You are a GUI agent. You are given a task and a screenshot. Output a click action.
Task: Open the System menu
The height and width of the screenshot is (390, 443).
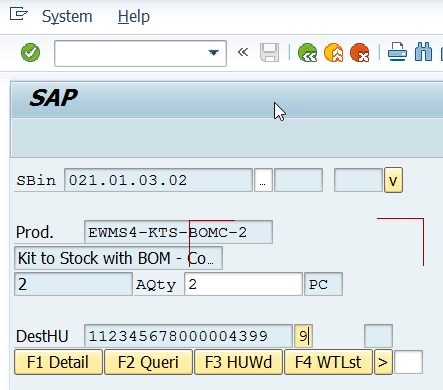tap(67, 16)
